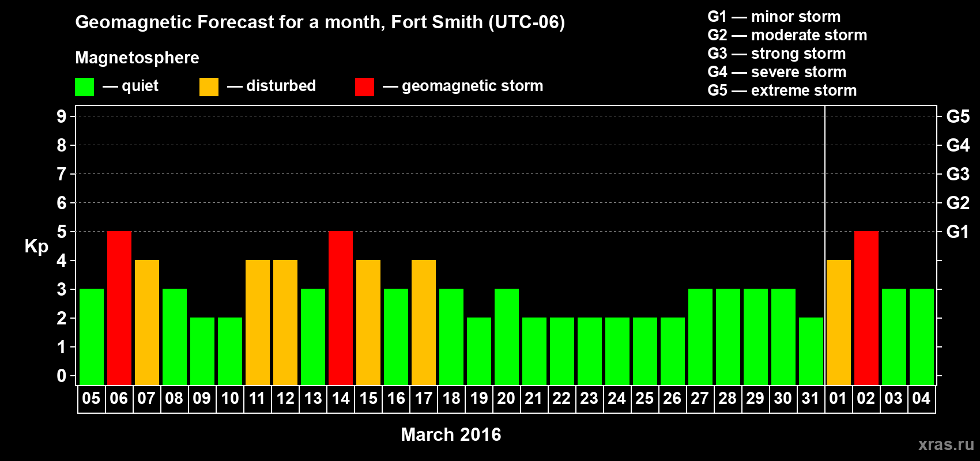980x461 pixels.
Task: Click the green bar for day 16
Action: tap(396, 337)
